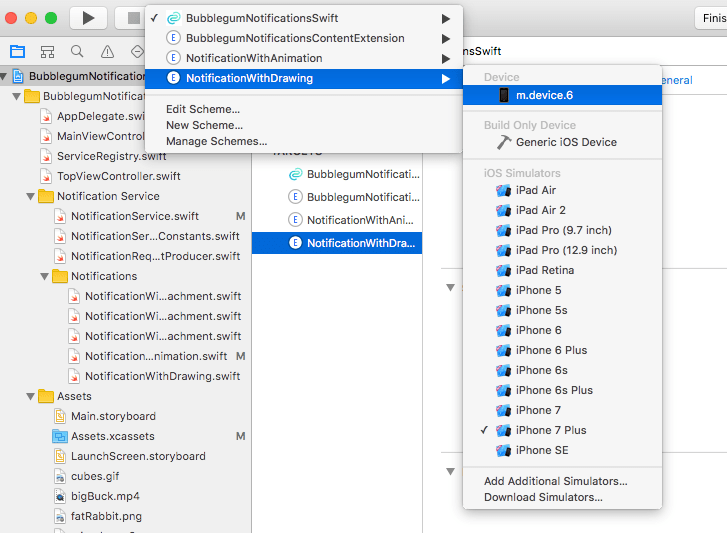
Task: Choose Generic iOS Device hammer entry
Action: (x=565, y=142)
